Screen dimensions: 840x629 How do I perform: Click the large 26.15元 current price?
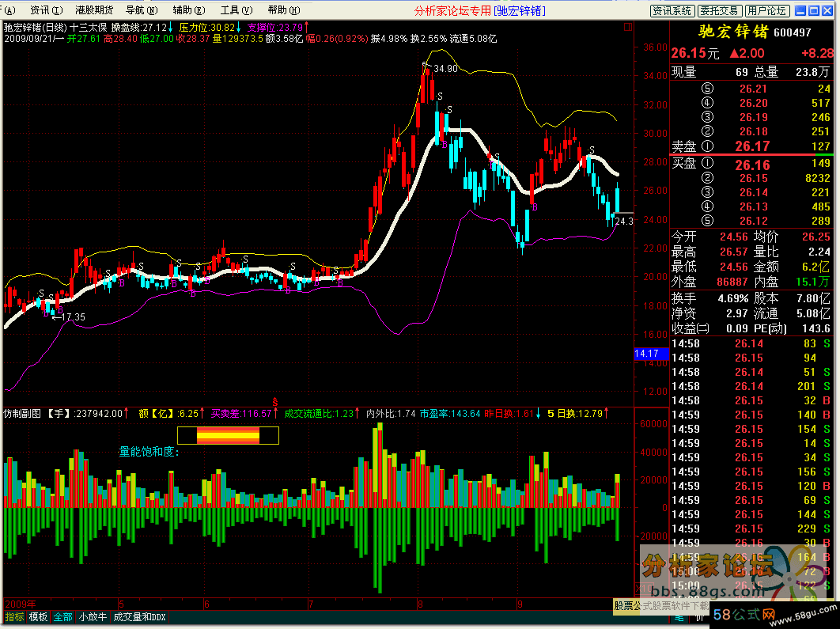[695, 53]
